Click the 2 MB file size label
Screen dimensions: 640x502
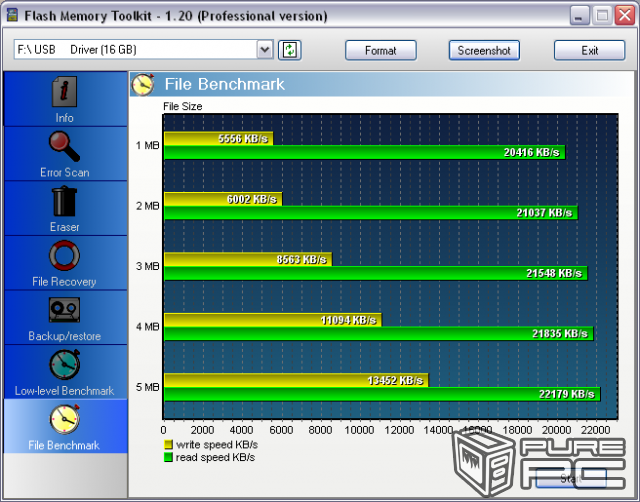coord(147,206)
